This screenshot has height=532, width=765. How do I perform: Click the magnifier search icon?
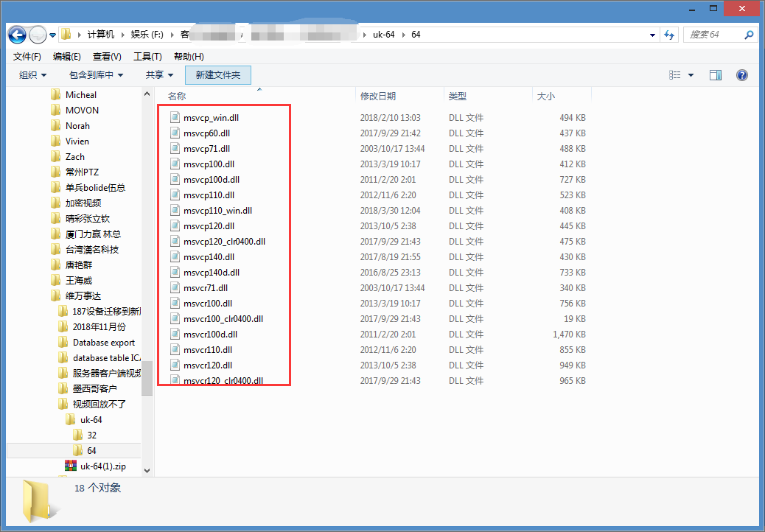click(748, 35)
